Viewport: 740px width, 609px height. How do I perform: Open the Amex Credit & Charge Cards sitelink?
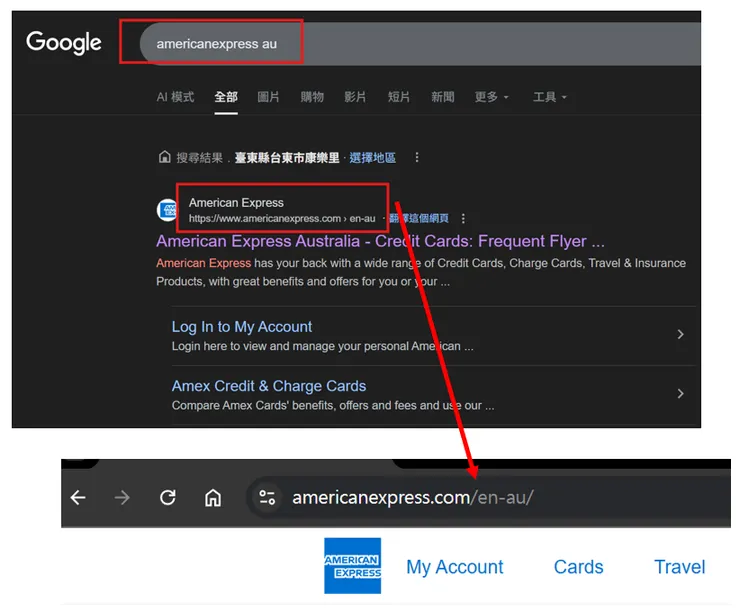pyautogui.click(x=269, y=386)
